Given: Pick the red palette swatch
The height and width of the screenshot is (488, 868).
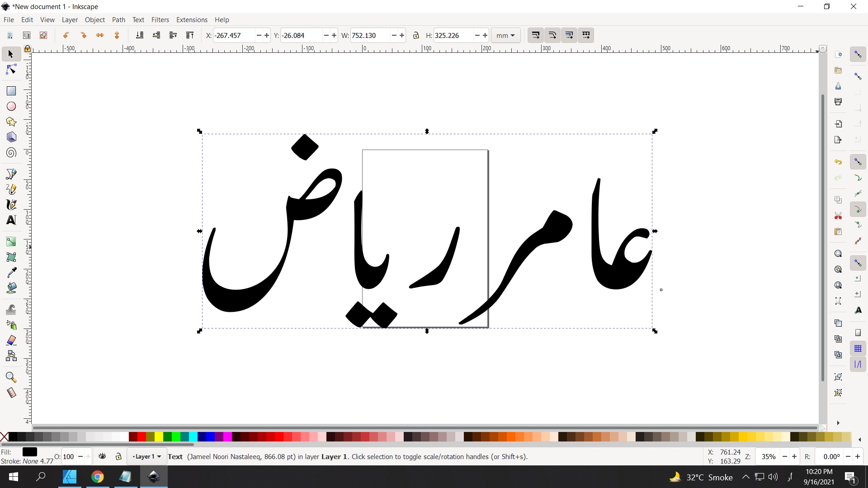Looking at the screenshot, I should [x=142, y=437].
